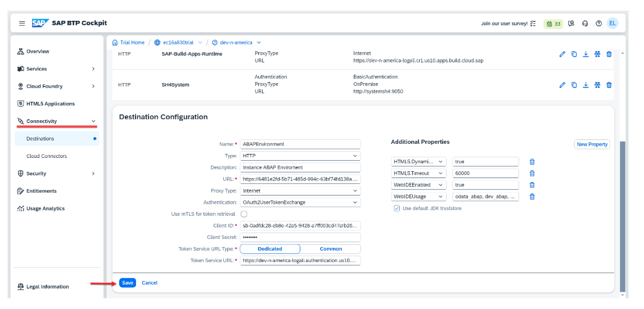644x309 pixels.
Task: Open the Authentication dropdown showing OAuth2UserTokenExchange
Action: pos(300,202)
